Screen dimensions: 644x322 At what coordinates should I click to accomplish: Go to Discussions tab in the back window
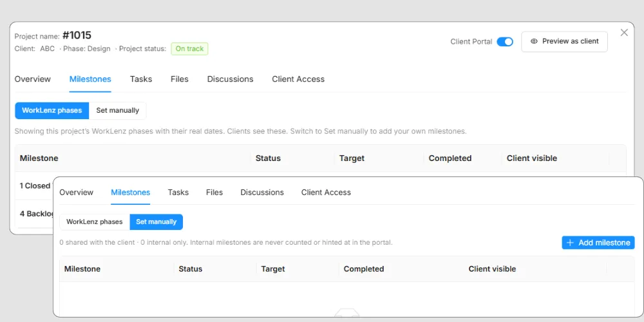(230, 79)
